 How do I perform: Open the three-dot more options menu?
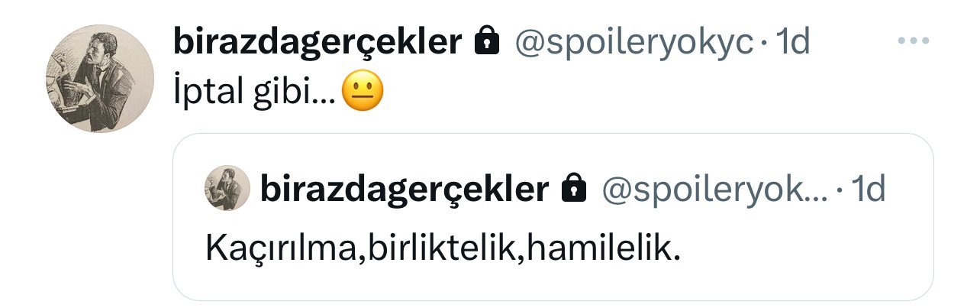click(x=912, y=42)
